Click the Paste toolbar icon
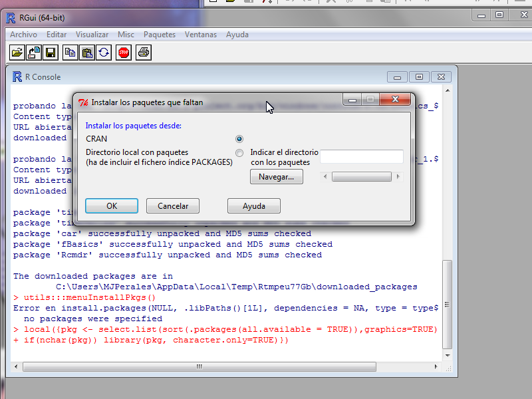Image resolution: width=532 pixels, height=399 pixels. (x=87, y=53)
